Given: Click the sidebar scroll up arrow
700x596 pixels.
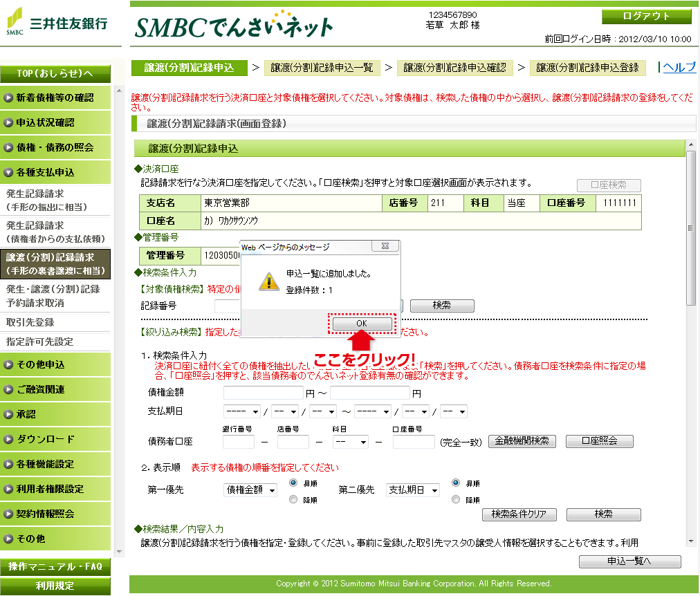Looking at the screenshot, I should [119, 91].
